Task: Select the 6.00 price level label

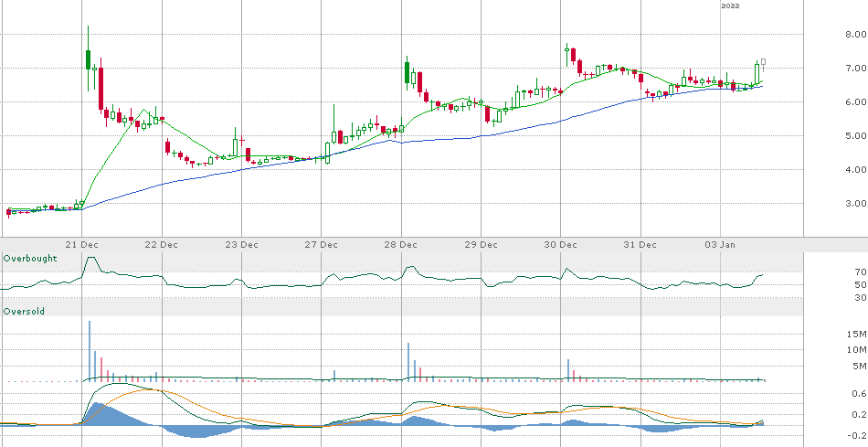Action: pyautogui.click(x=855, y=101)
